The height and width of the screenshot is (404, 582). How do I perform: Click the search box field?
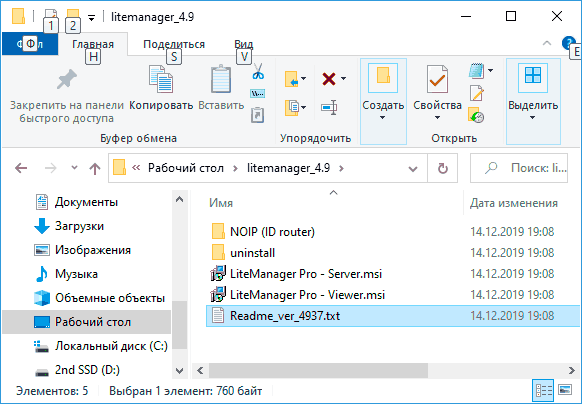(519, 168)
